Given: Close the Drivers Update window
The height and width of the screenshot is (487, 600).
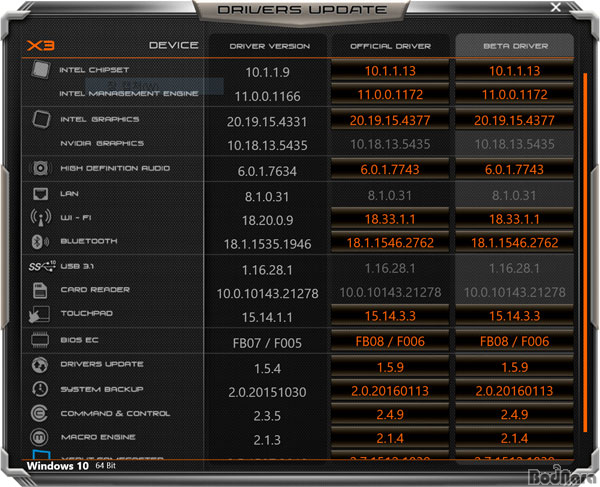Looking at the screenshot, I should tap(556, 7).
